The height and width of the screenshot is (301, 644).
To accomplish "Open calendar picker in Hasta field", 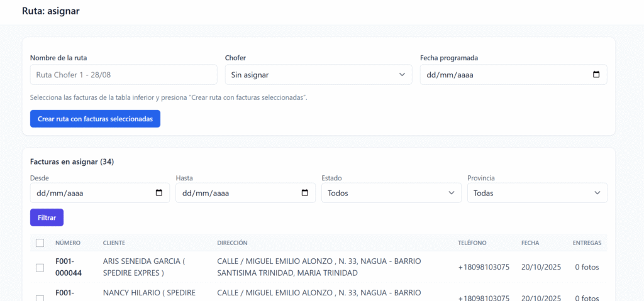I will 305,193.
